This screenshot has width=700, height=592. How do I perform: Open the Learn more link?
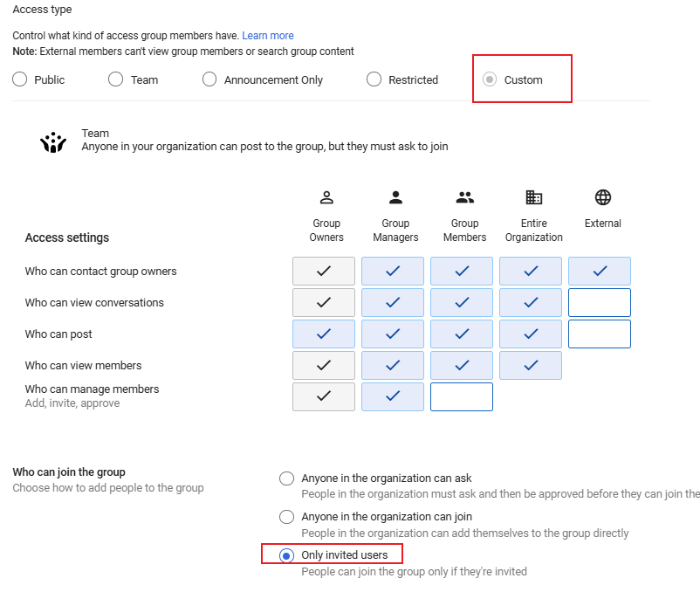pyautogui.click(x=268, y=36)
